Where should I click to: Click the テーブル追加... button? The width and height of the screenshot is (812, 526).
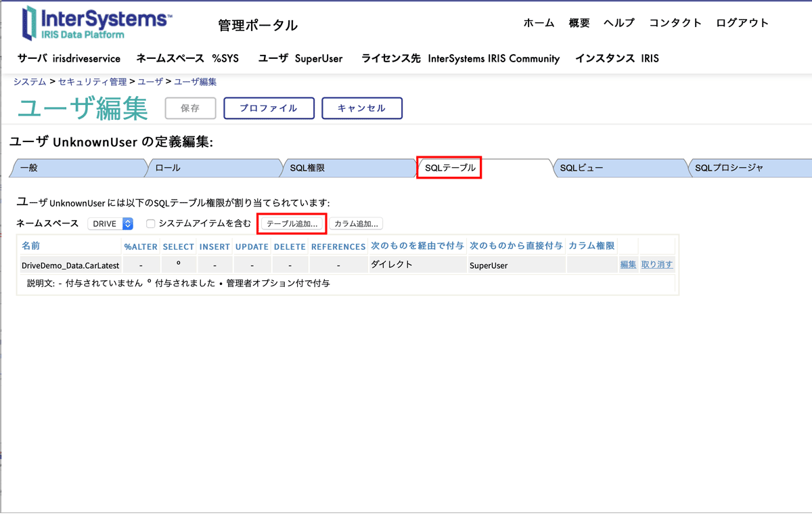[x=292, y=224]
